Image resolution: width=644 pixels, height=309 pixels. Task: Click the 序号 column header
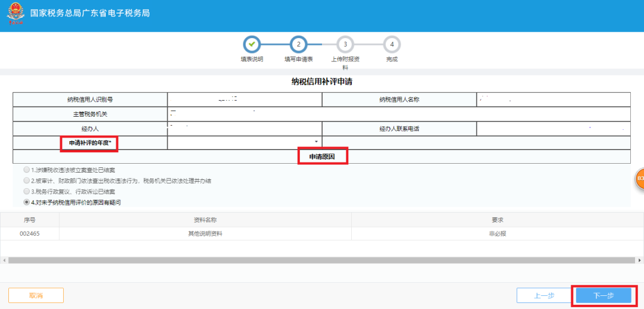pos(30,220)
